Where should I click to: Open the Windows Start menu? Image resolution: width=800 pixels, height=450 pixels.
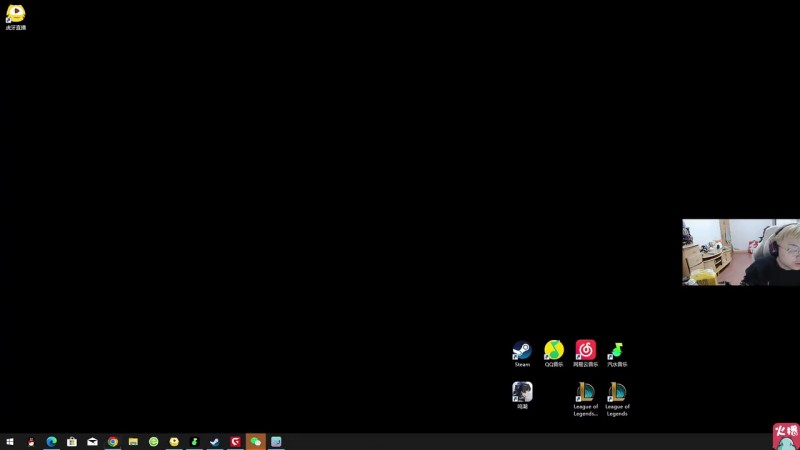tap(10, 441)
